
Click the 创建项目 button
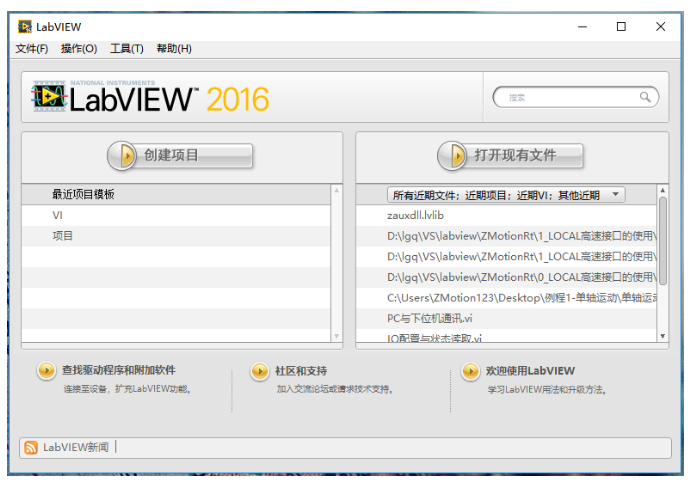click(x=180, y=156)
